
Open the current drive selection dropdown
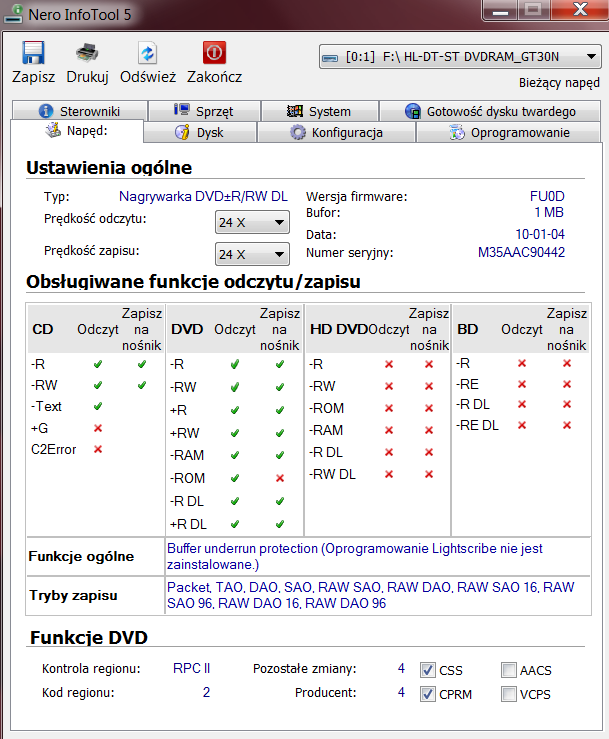(460, 57)
